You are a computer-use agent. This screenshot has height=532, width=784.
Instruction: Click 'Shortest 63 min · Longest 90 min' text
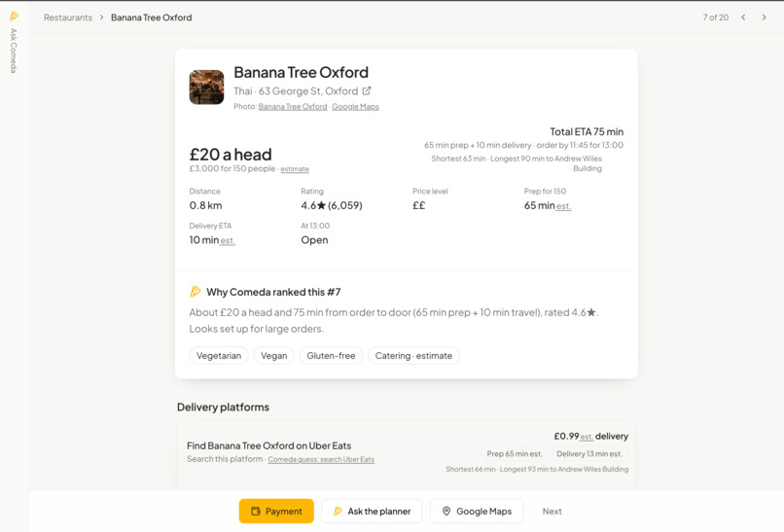pos(517,163)
